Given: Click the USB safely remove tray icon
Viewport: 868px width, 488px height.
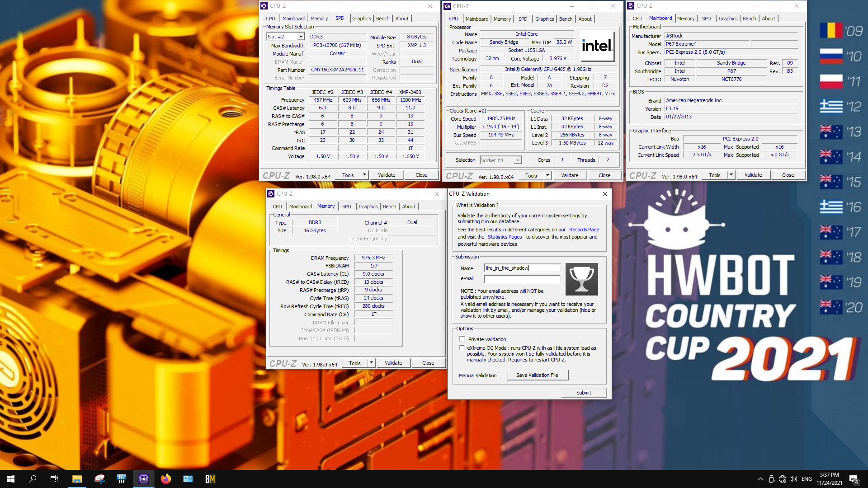Looking at the screenshot, I should tap(772, 479).
